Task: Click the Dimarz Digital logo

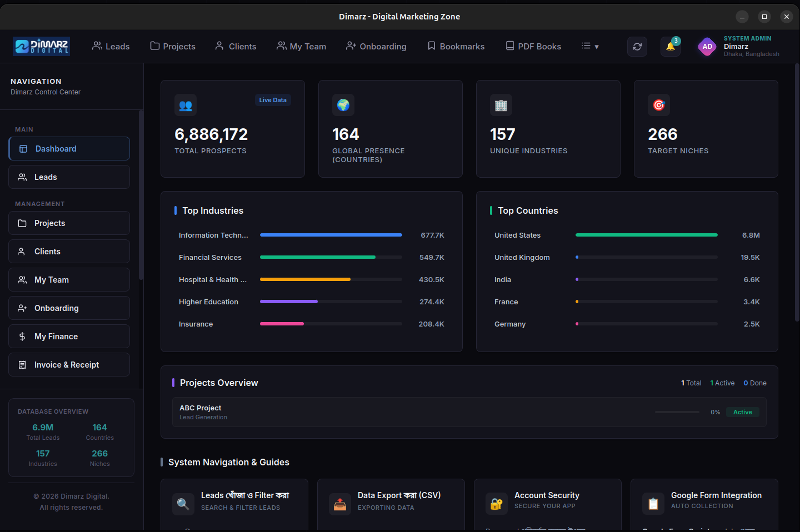Action: coord(41,46)
